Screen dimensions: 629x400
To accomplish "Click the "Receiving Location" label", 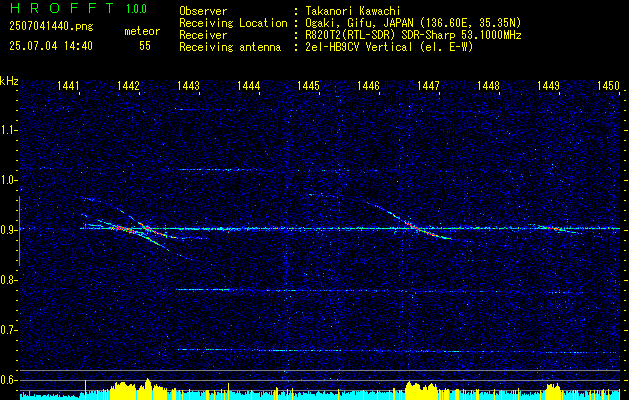I will coord(233,23).
